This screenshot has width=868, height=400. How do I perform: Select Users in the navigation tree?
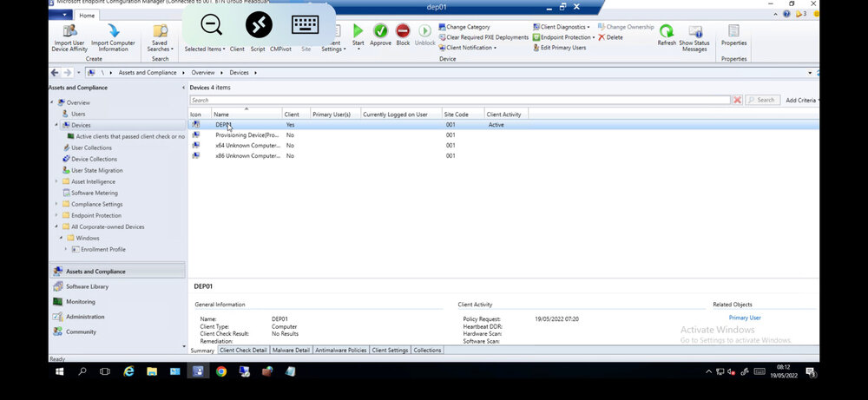[78, 114]
